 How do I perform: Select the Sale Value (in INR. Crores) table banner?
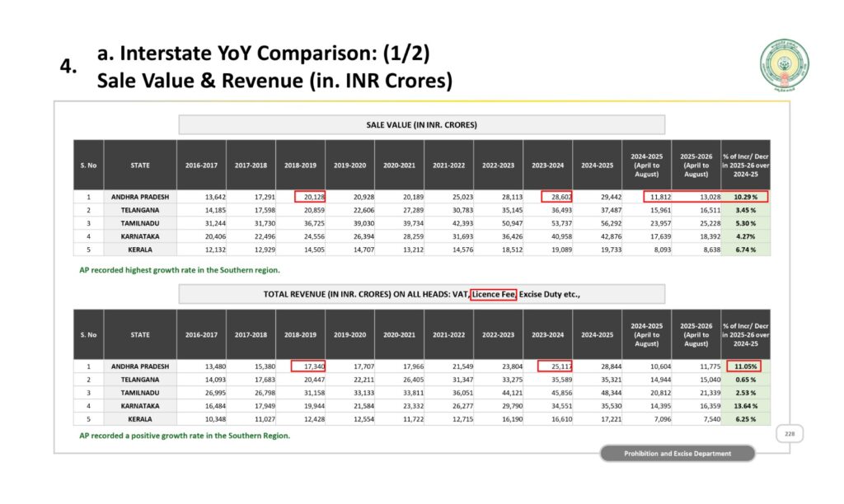(421, 124)
